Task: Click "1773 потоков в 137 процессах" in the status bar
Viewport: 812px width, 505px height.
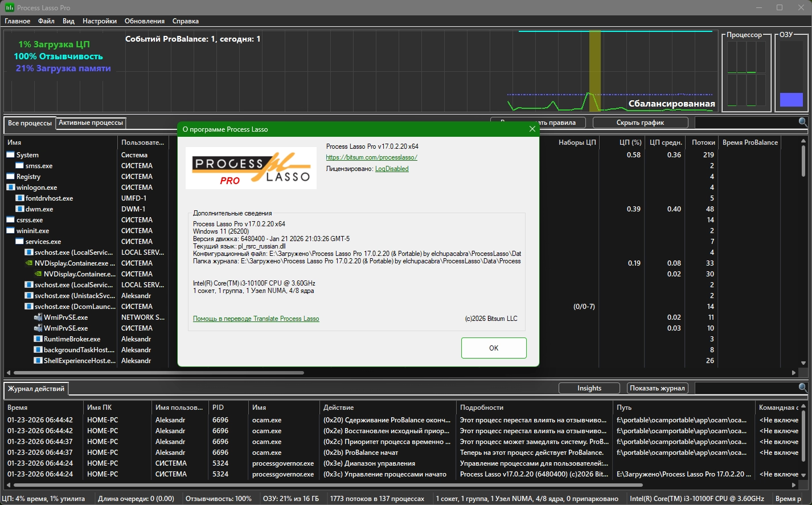Action: coord(377,499)
